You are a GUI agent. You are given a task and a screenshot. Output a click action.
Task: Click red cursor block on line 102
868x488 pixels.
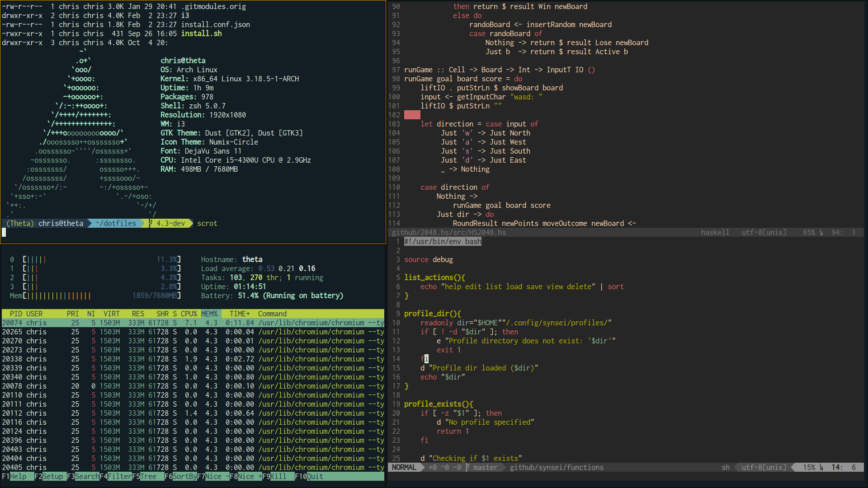[412, 115]
